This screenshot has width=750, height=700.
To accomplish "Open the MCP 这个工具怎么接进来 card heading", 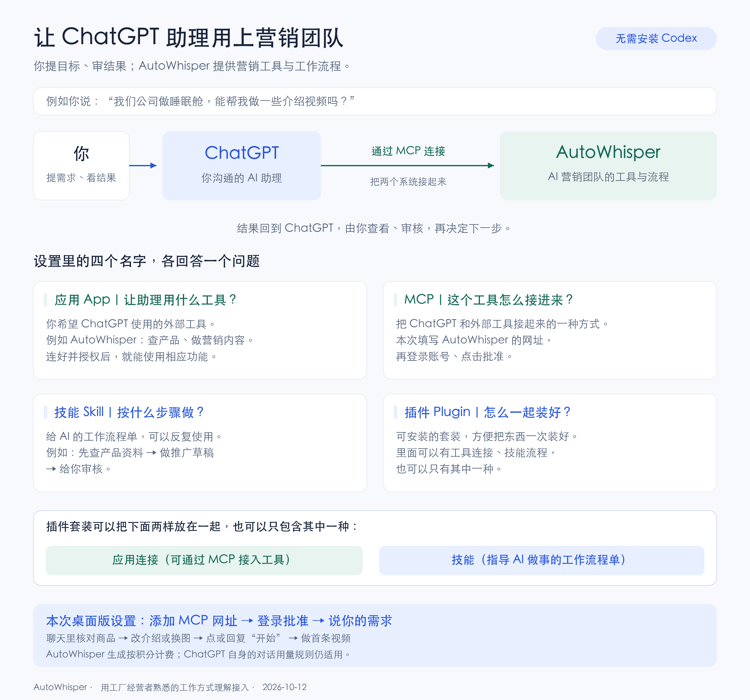I will pyautogui.click(x=489, y=300).
